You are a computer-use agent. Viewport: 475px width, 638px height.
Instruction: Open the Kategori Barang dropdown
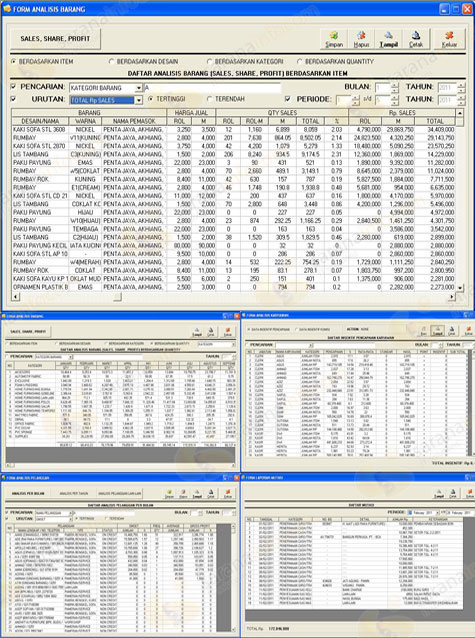point(138,88)
